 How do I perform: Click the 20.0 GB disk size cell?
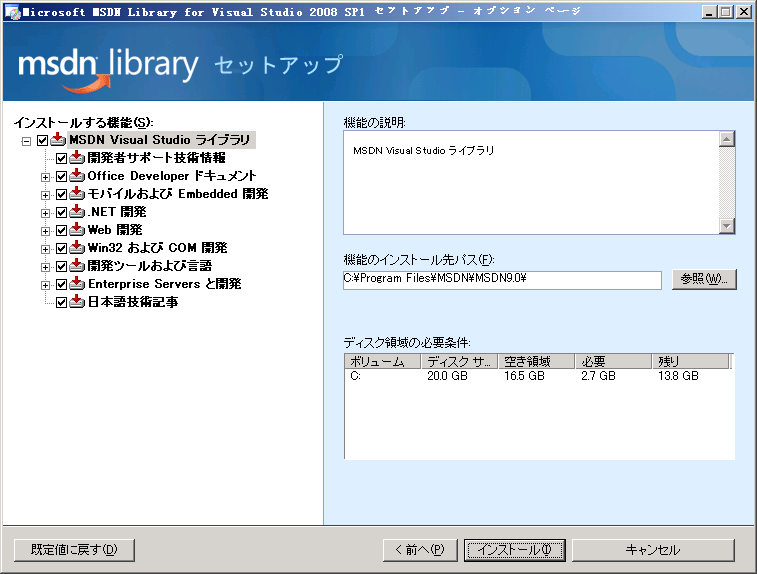coord(447,376)
